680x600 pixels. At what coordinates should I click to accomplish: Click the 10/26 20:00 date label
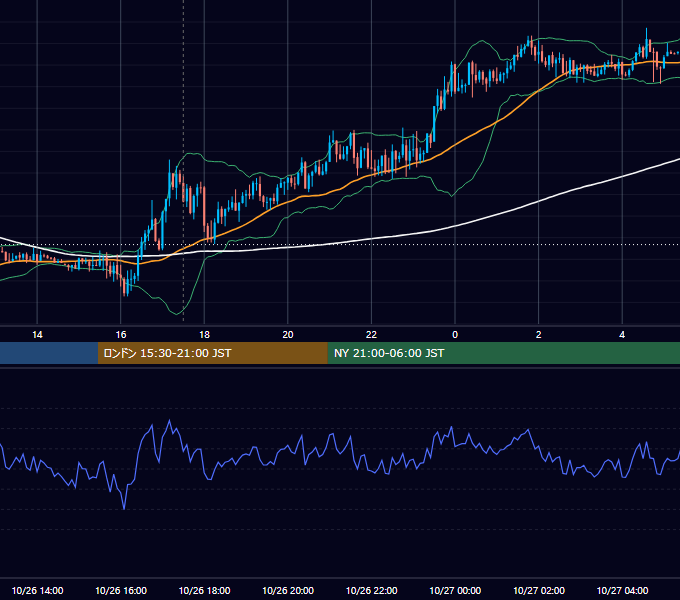[288, 590]
